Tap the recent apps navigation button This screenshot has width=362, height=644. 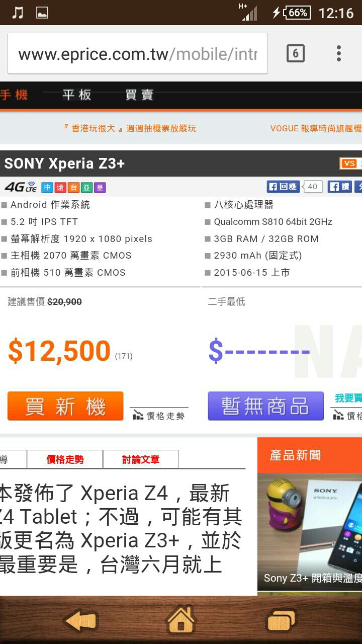point(281,620)
